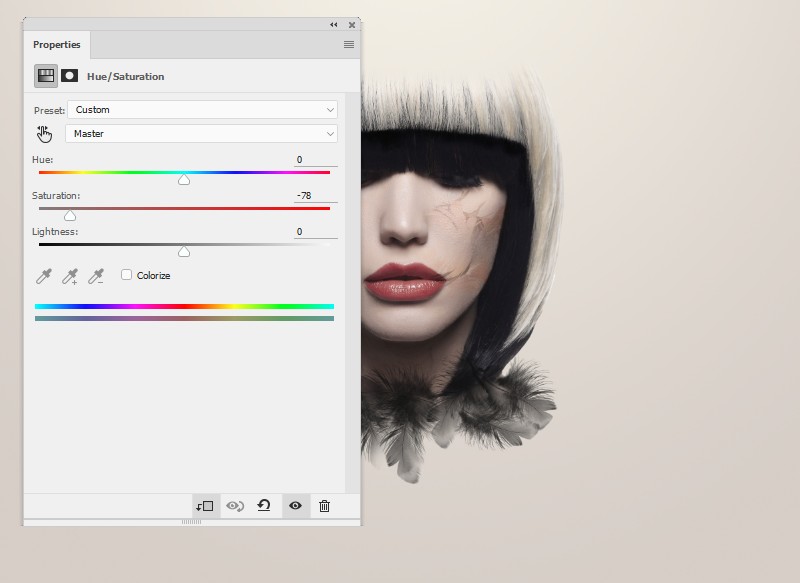800x583 pixels.
Task: Switch to the Properties tab
Action: [x=57, y=45]
